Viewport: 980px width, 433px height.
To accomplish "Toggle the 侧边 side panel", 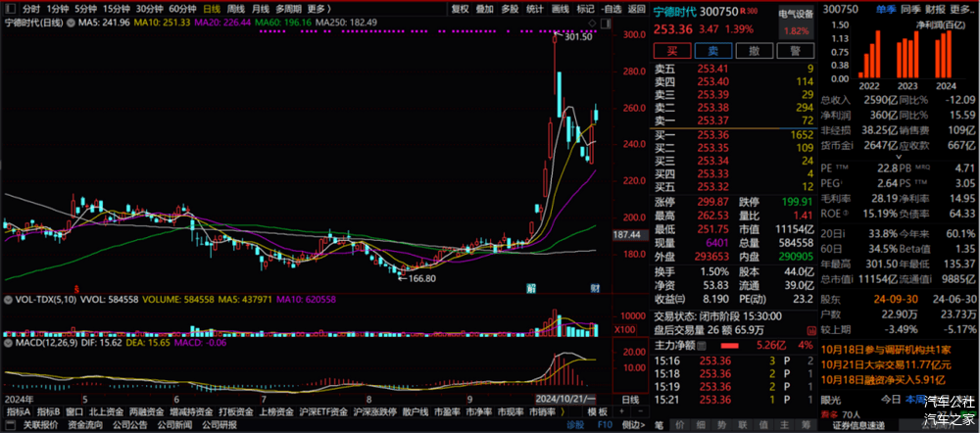I will pyautogui.click(x=634, y=425).
